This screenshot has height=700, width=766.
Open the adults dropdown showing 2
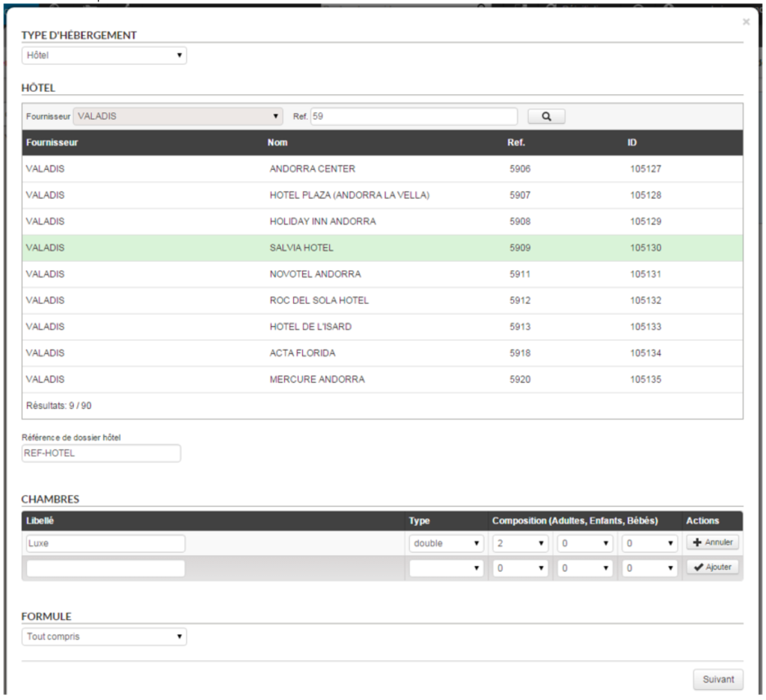pos(521,544)
